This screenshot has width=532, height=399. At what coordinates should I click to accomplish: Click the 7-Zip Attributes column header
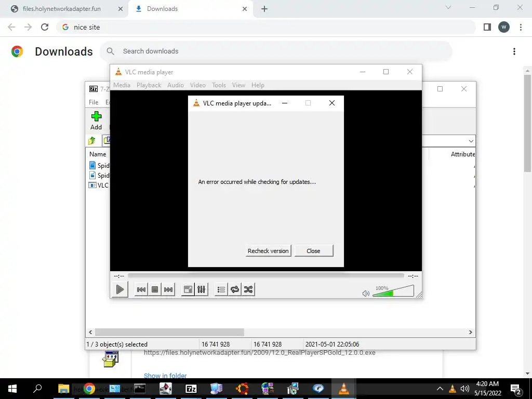[x=462, y=154]
